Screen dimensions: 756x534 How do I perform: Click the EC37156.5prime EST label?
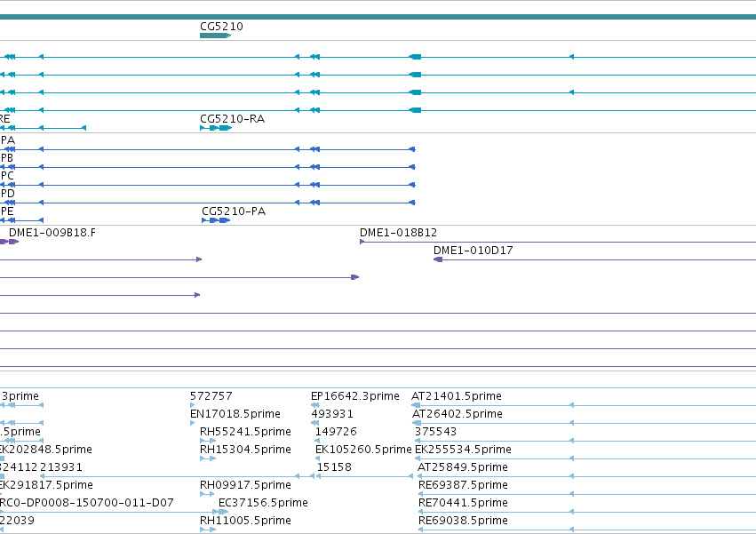[x=263, y=503]
